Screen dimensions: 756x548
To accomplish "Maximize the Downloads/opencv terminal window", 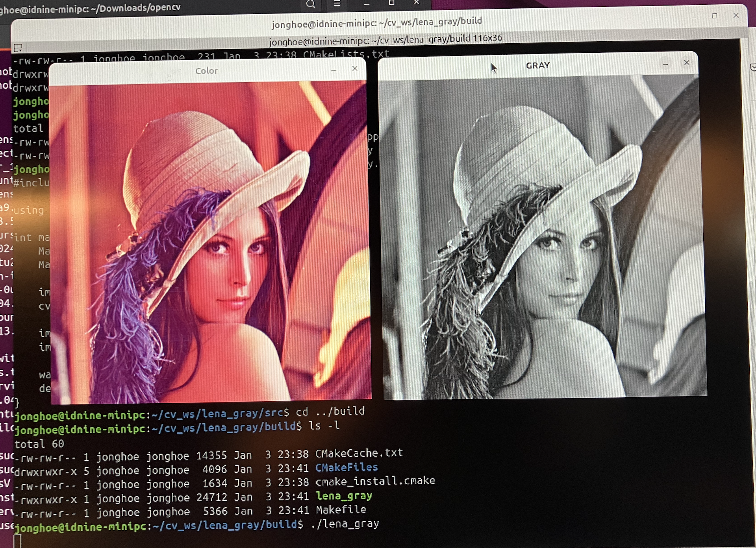I will [x=391, y=3].
